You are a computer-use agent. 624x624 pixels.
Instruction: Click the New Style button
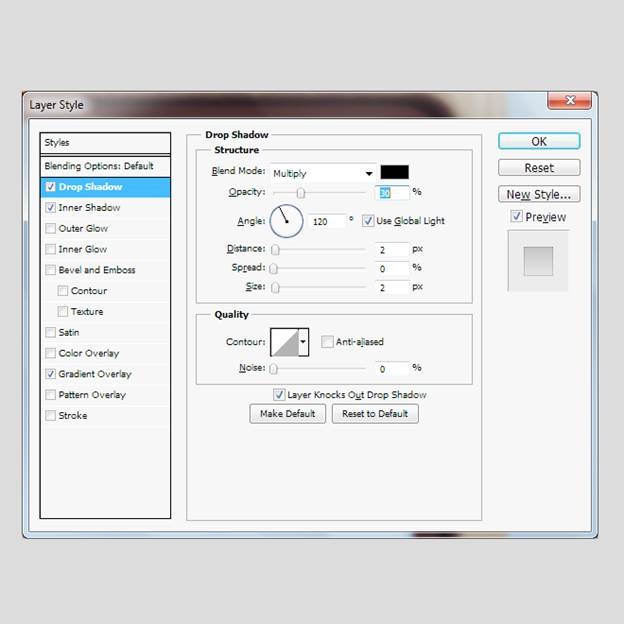coord(538,194)
